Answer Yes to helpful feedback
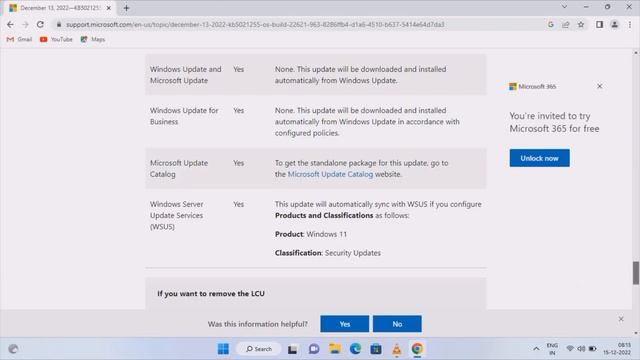This screenshot has height=360, width=640. [344, 324]
